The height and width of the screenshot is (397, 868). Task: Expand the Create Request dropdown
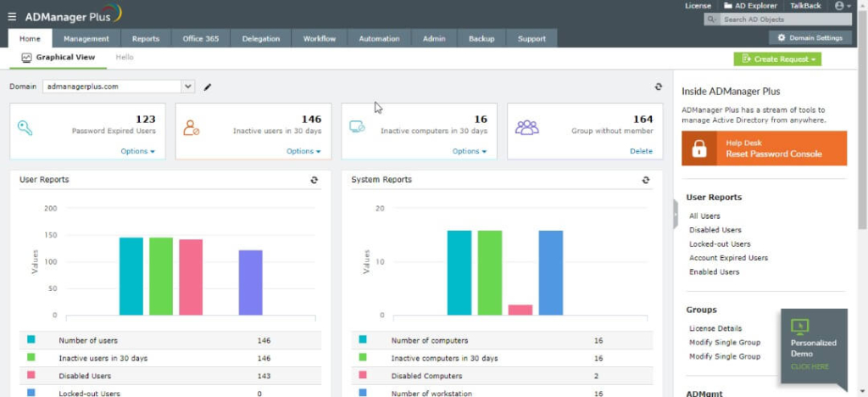[x=777, y=59]
